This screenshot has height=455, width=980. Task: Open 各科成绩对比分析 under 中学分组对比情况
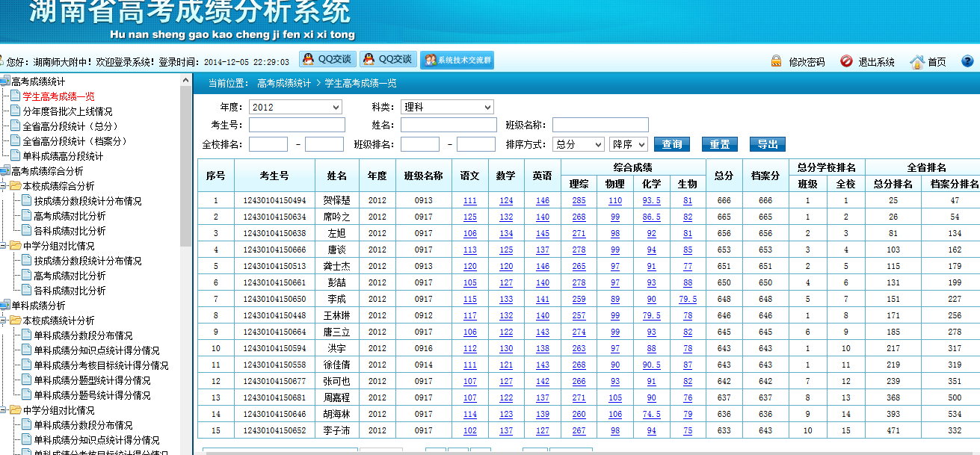[x=70, y=291]
